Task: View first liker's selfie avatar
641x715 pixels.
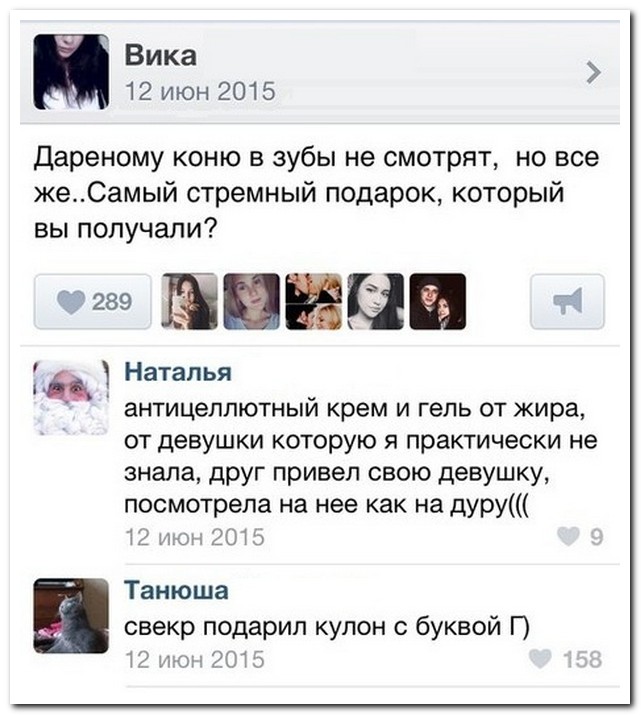Action: [189, 301]
